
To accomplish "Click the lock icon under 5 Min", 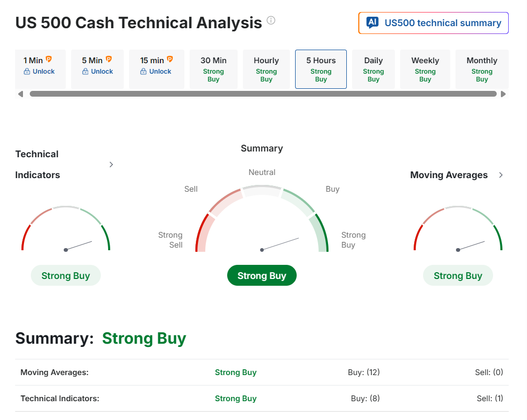I will tap(85, 72).
